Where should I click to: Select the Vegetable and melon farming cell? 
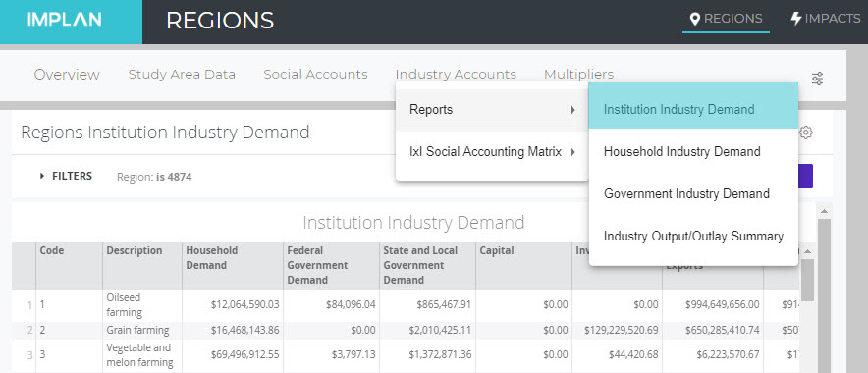tap(142, 355)
